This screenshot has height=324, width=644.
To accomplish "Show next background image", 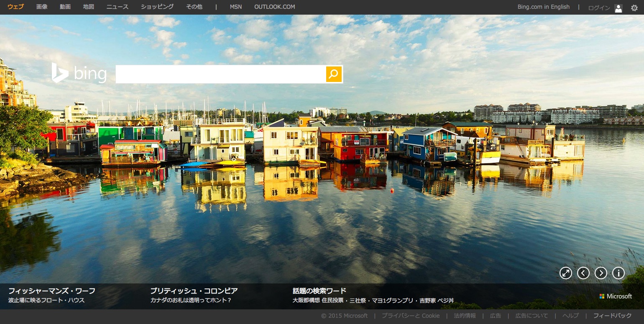I will (601, 273).
